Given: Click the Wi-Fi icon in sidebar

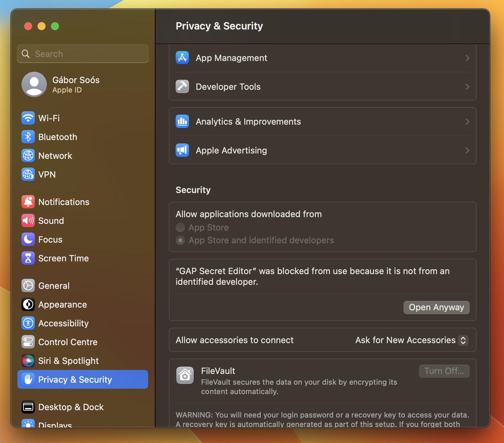Looking at the screenshot, I should (x=28, y=118).
